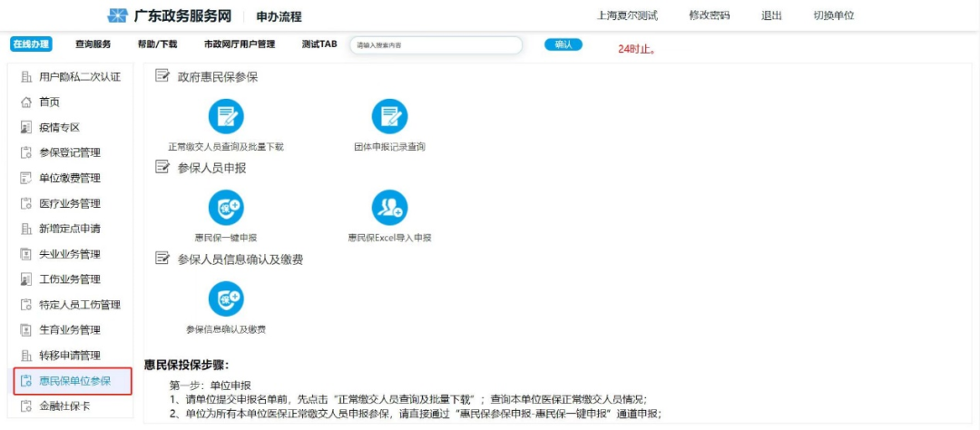Viewport: 980px width, 430px height.
Task: Click 退出 to log out
Action: [x=771, y=15]
